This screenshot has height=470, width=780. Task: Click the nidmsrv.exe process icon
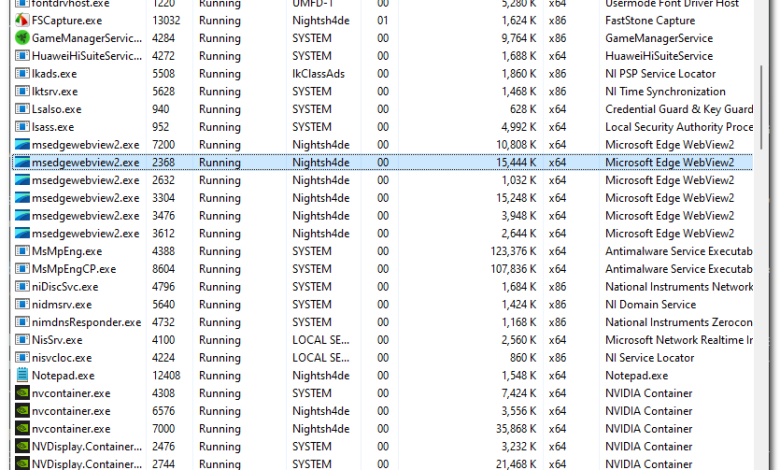22,304
